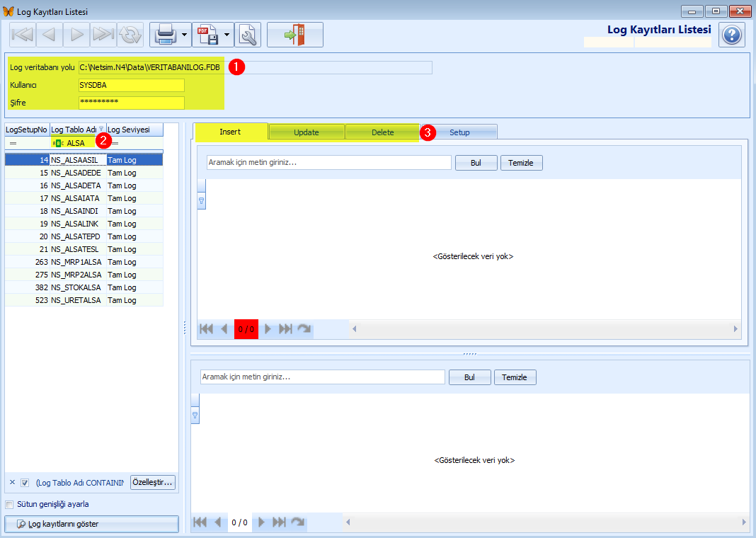
Task: Open the Help question mark
Action: tap(732, 35)
